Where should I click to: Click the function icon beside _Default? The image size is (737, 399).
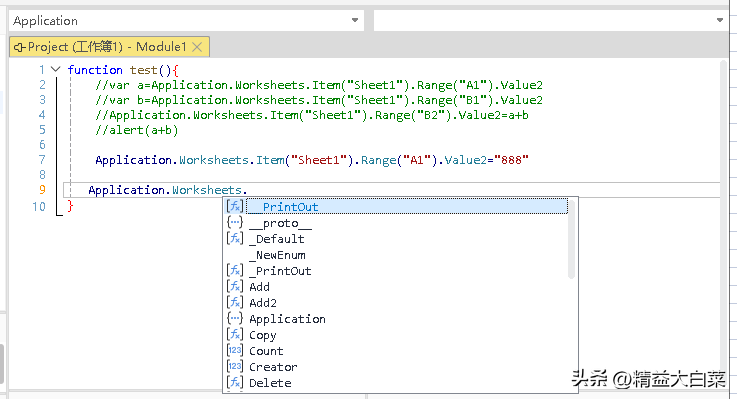tap(235, 238)
